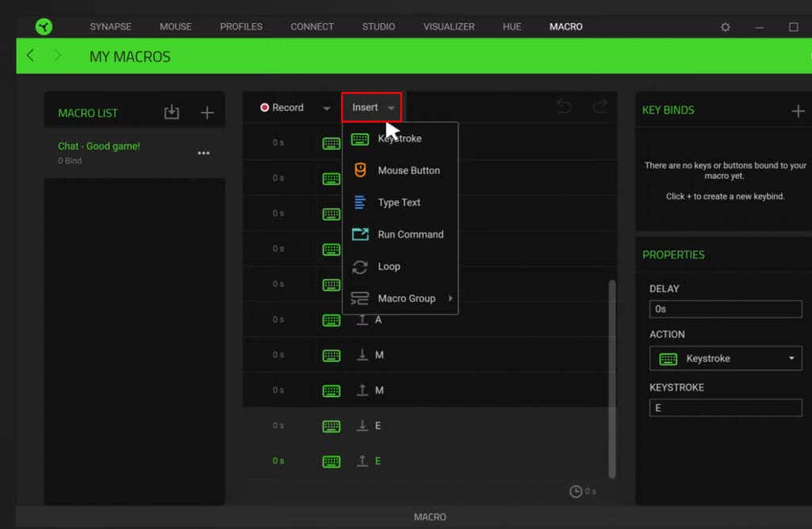Screen dimensions: 812x529
Task: Choose Run Command from the Insert menu
Action: (400, 235)
